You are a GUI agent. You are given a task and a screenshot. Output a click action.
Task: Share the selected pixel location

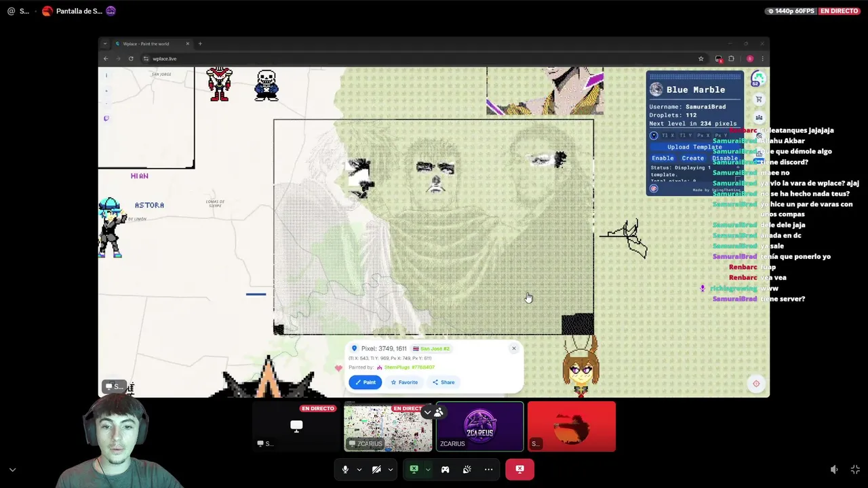pyautogui.click(x=443, y=382)
